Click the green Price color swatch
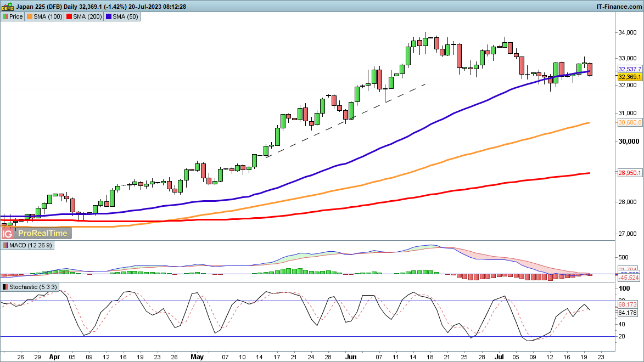 [5, 16]
